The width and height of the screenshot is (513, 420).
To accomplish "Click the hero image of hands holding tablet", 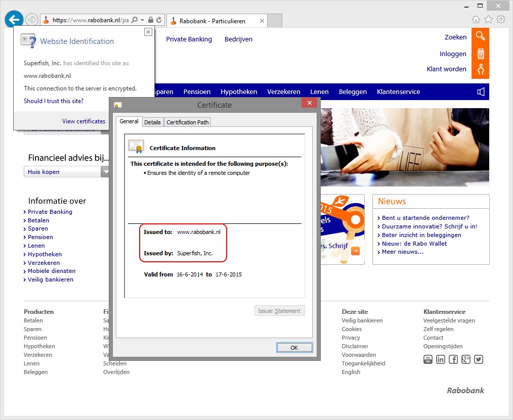I will 405,147.
